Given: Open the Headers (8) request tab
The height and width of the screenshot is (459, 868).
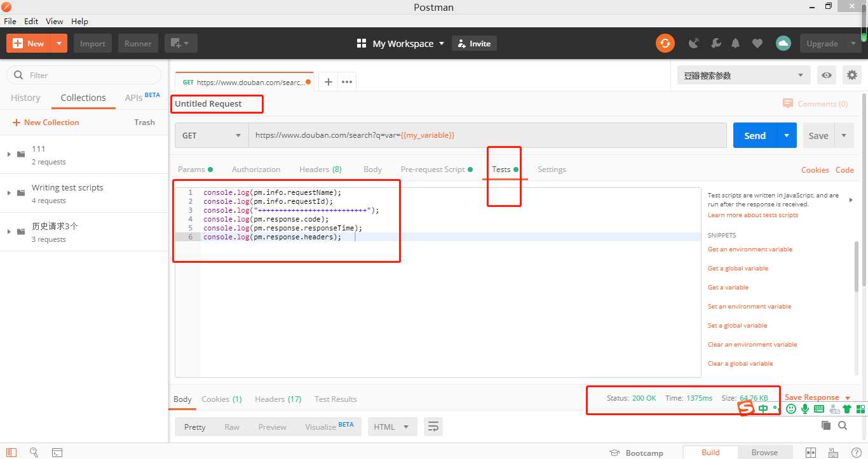Looking at the screenshot, I should [x=320, y=170].
